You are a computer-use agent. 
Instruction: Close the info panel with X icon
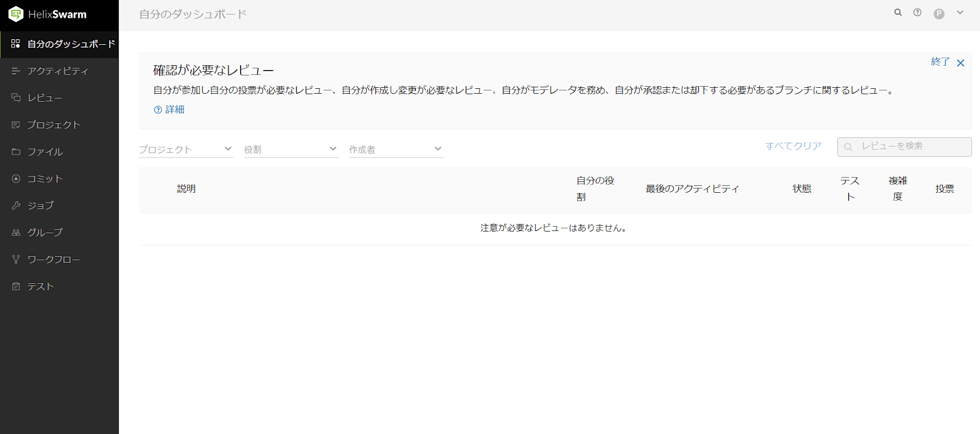[960, 63]
